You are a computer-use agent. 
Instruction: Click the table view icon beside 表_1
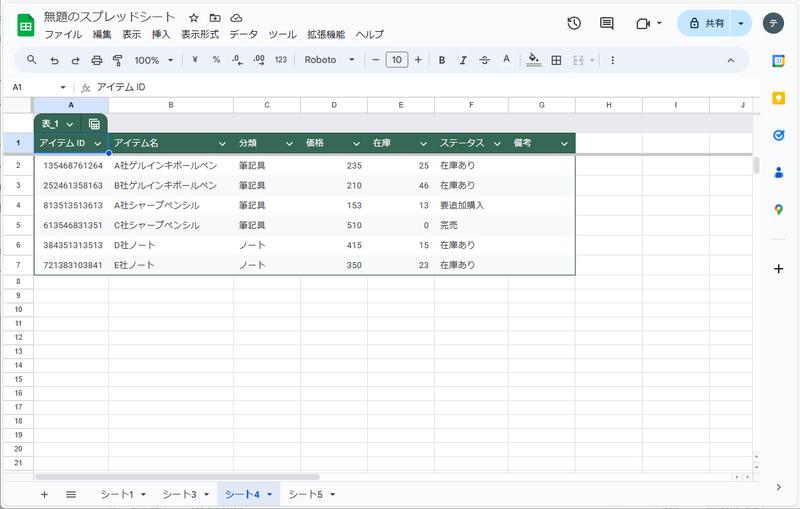click(x=94, y=124)
